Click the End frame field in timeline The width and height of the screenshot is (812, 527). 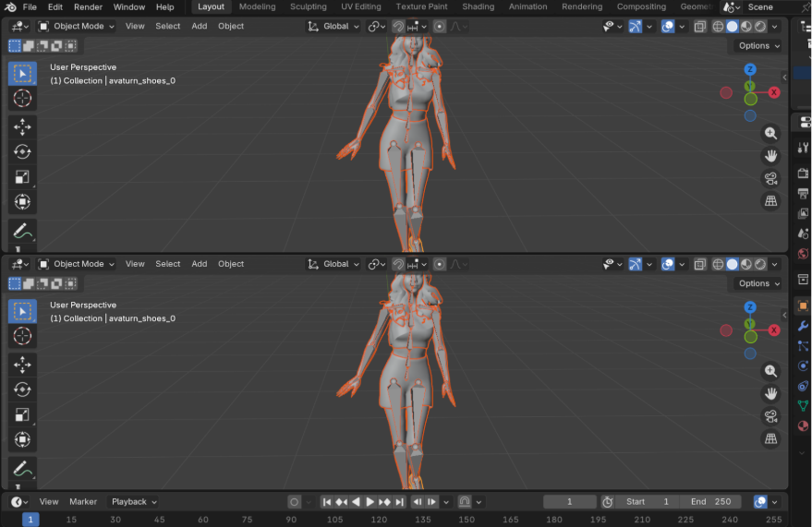pos(711,501)
